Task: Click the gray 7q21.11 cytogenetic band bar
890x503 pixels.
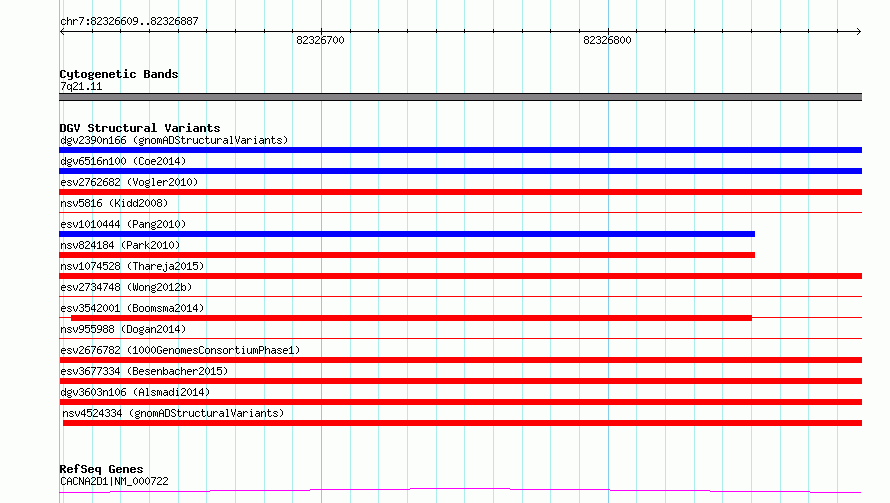Action: 460,97
